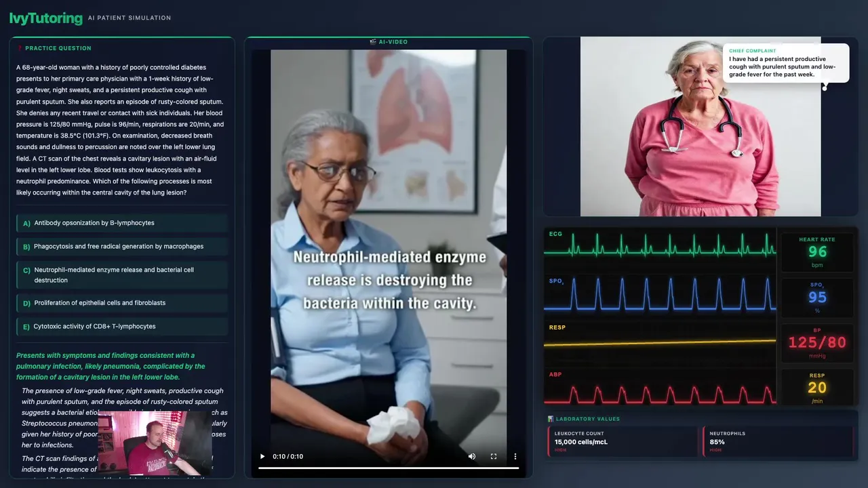Click the Laboratory Values chart icon

(551, 419)
